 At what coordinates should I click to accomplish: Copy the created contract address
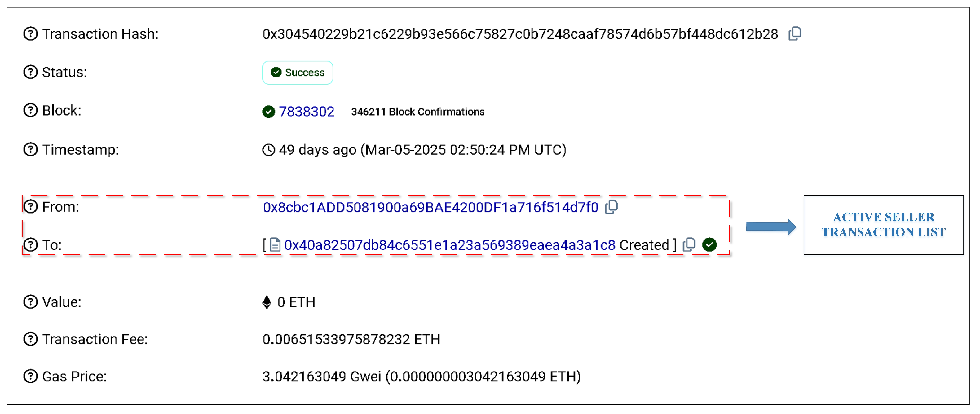689,245
